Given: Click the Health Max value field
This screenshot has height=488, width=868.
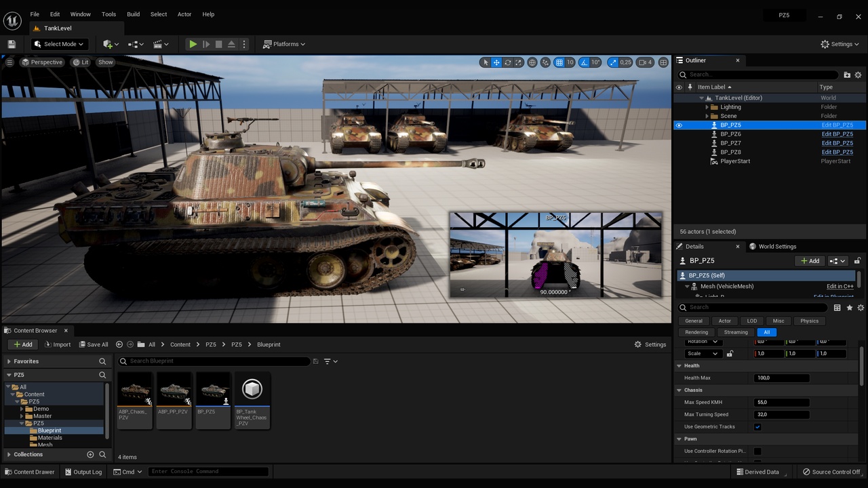Looking at the screenshot, I should pyautogui.click(x=781, y=378).
